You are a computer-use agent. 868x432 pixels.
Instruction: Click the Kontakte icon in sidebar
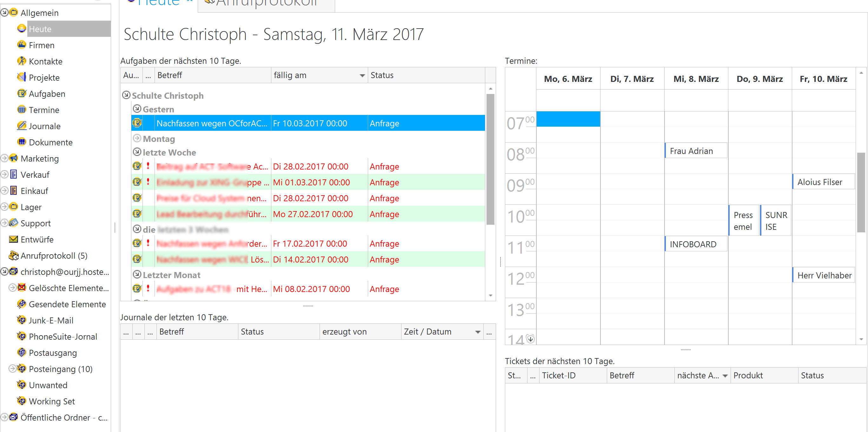pyautogui.click(x=22, y=61)
